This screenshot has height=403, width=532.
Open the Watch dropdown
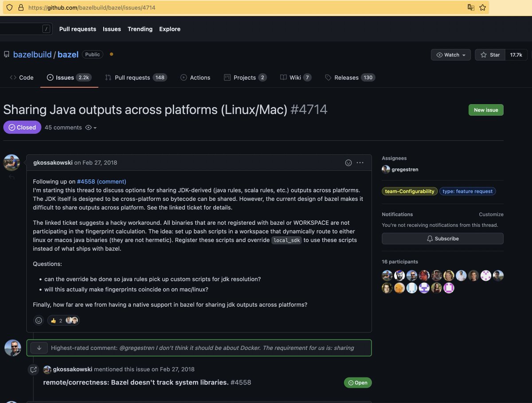click(451, 55)
